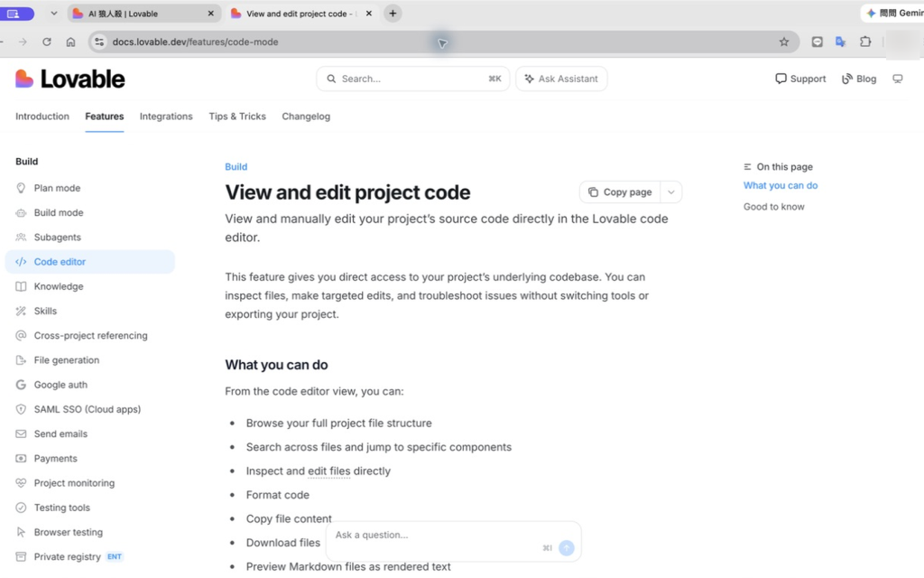Click the Support chat bubble icon
The height and width of the screenshot is (578, 924).
(x=781, y=79)
